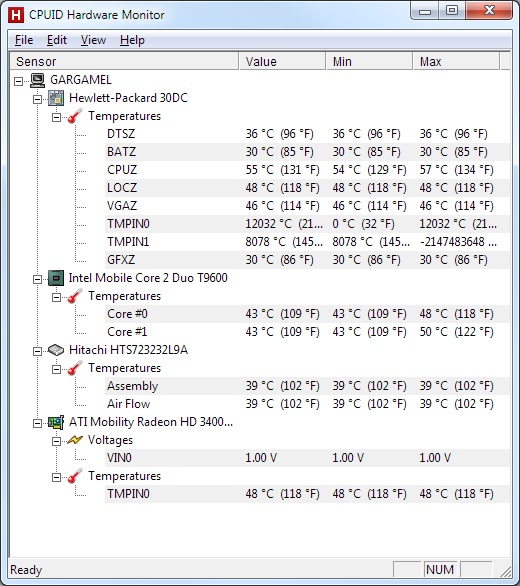This screenshot has width=520, height=586.
Task: Collapse the ATI Mobility Radeon HD 3400 node
Action: pos(37,423)
